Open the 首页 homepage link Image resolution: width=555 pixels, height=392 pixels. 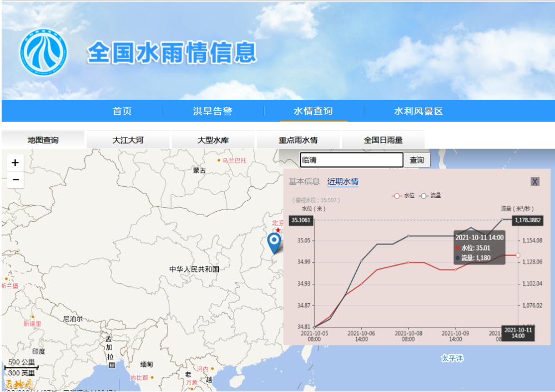pyautogui.click(x=122, y=111)
